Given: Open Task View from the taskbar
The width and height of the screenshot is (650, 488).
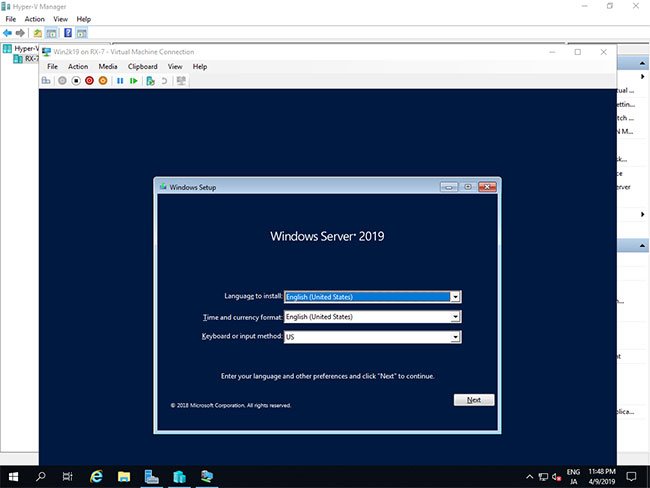Looking at the screenshot, I should (x=68, y=477).
